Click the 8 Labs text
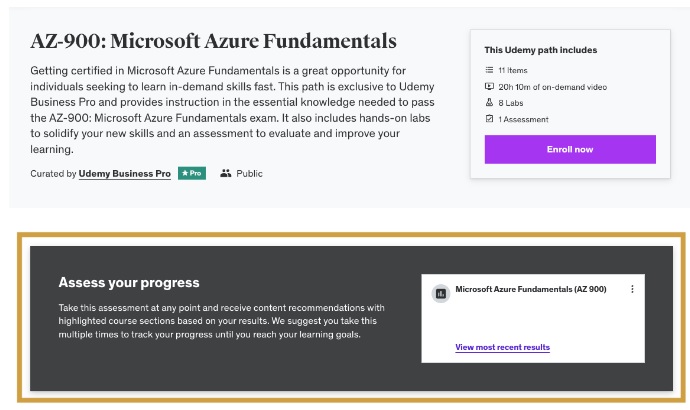 pos(510,103)
